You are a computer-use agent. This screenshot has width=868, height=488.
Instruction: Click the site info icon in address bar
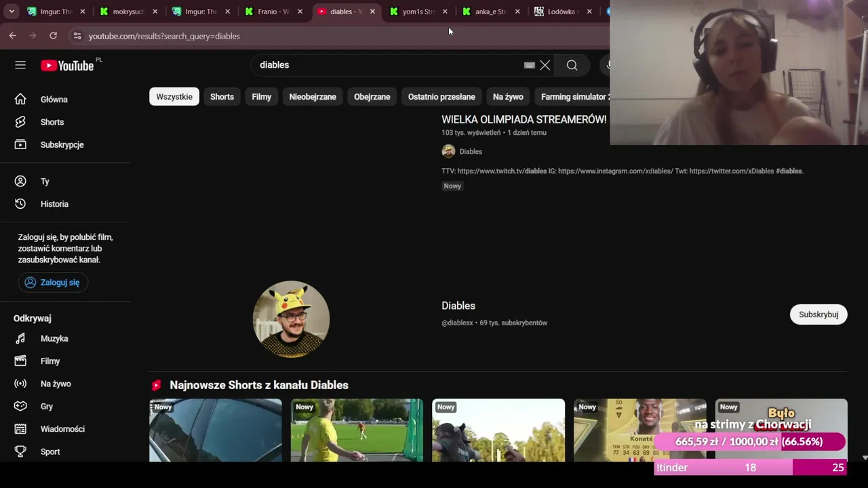(x=77, y=36)
